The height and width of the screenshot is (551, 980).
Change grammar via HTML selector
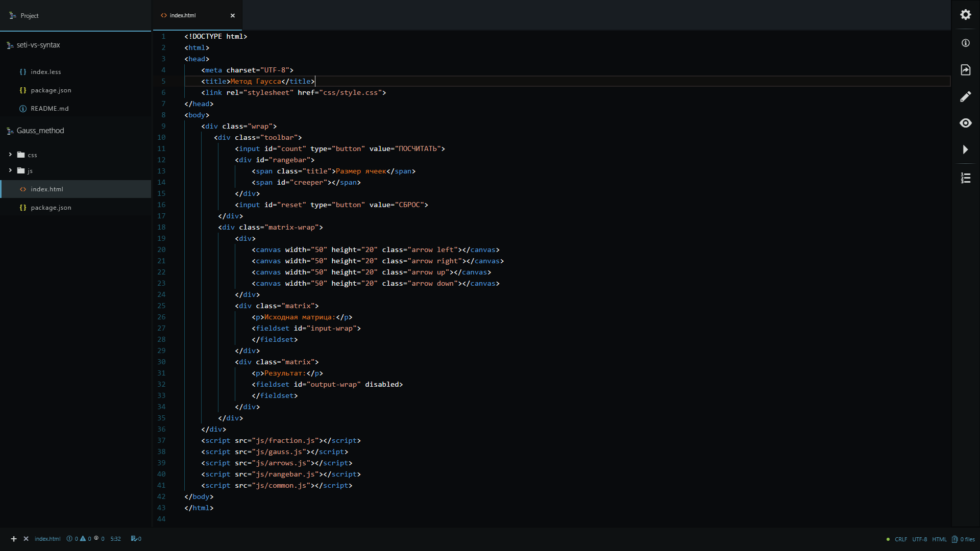click(x=939, y=539)
